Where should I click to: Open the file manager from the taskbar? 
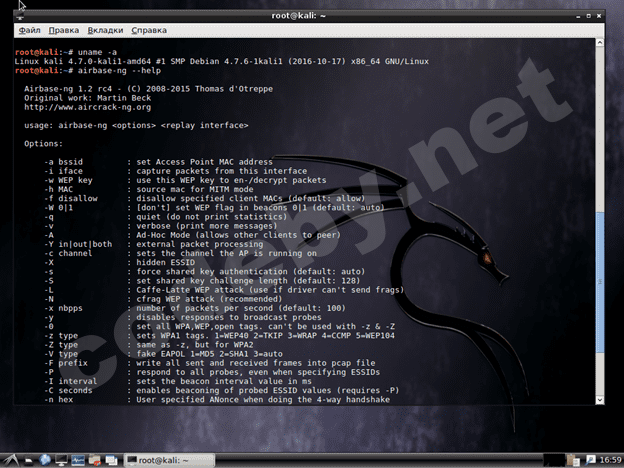coord(29,461)
